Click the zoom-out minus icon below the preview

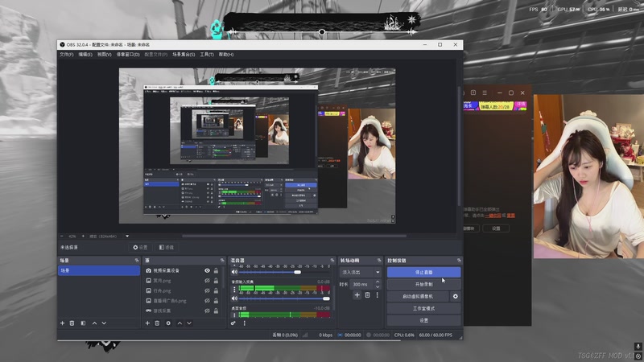click(x=62, y=237)
